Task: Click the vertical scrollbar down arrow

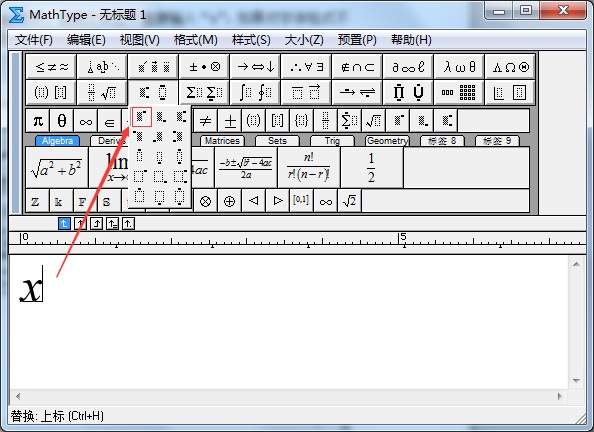Action: [576, 380]
